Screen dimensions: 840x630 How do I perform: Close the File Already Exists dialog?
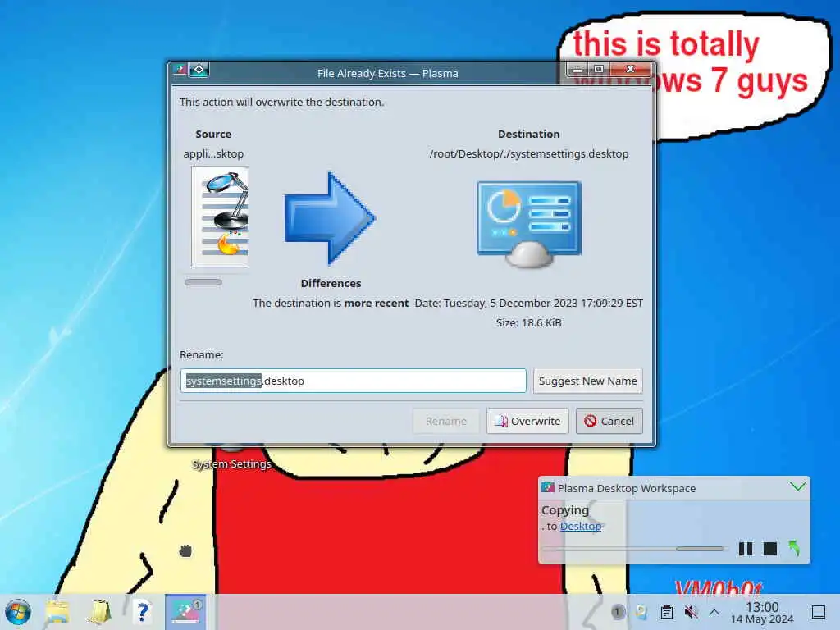coord(631,69)
